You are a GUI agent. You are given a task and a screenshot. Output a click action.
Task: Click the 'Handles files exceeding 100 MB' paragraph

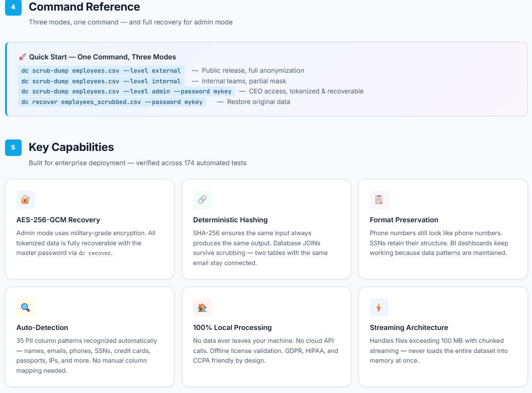(439, 351)
